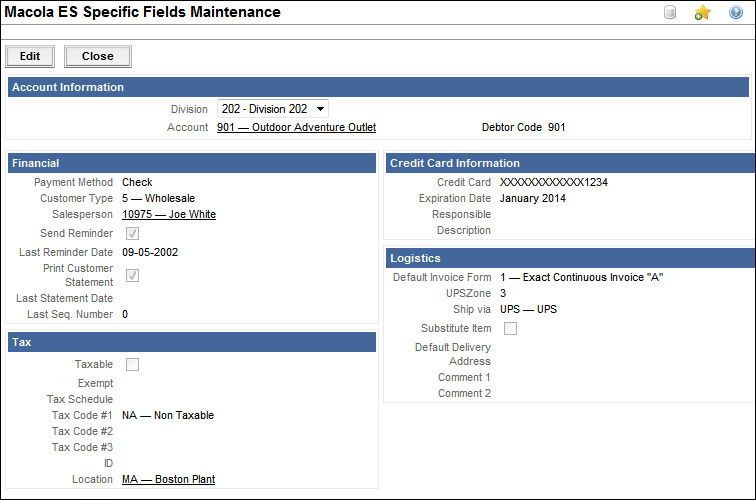The height and width of the screenshot is (500, 756).
Task: Open help via question mark icon
Action: tap(735, 13)
